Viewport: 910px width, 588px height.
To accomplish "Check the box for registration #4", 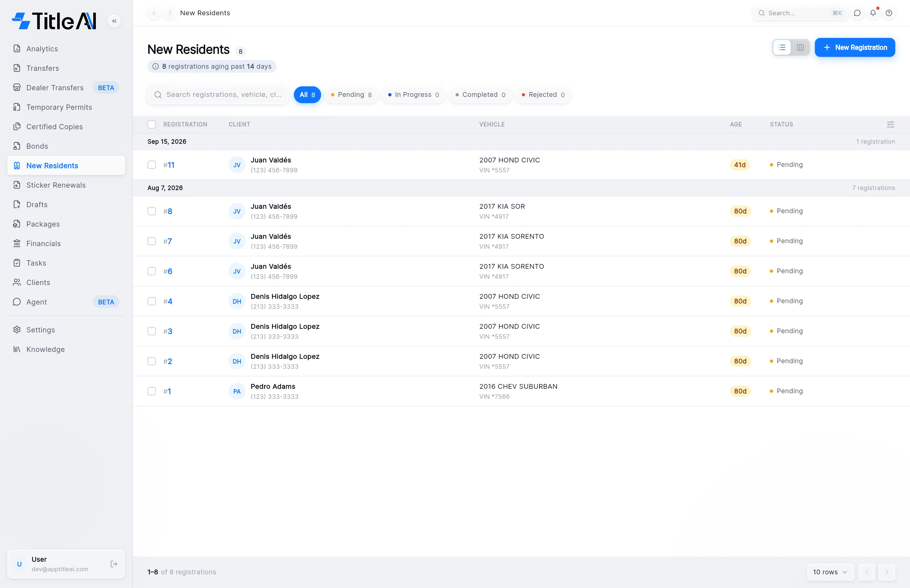I will 152,301.
